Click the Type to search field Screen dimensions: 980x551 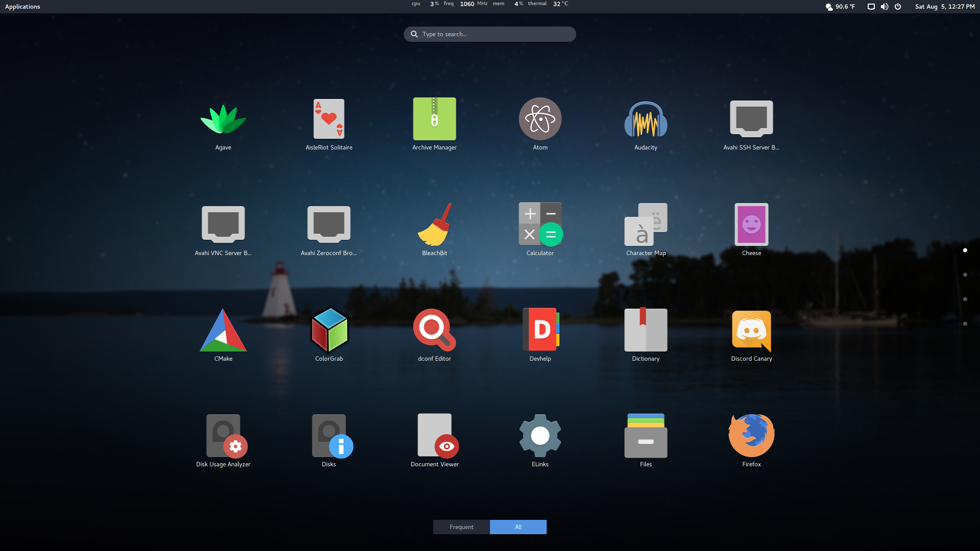click(x=490, y=34)
